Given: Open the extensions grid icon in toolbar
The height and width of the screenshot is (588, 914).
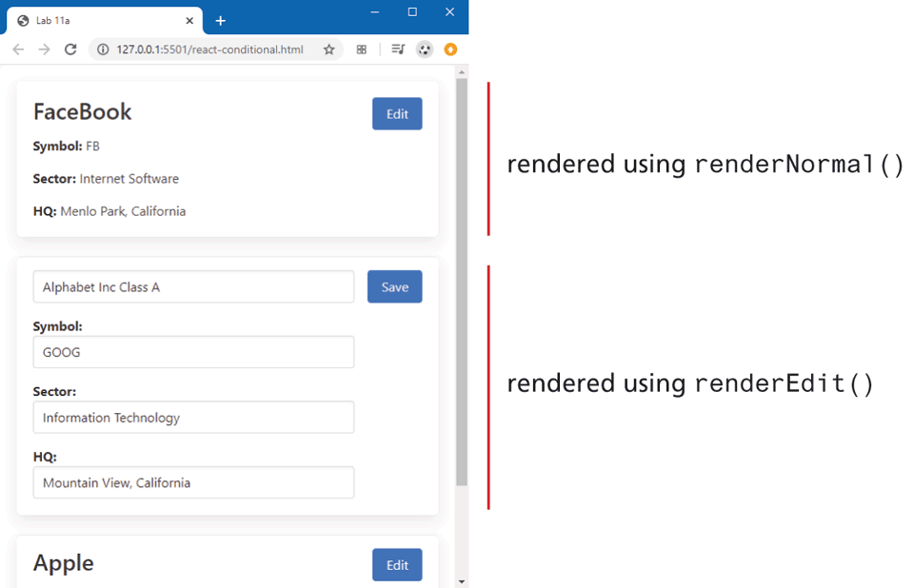Looking at the screenshot, I should tap(362, 49).
